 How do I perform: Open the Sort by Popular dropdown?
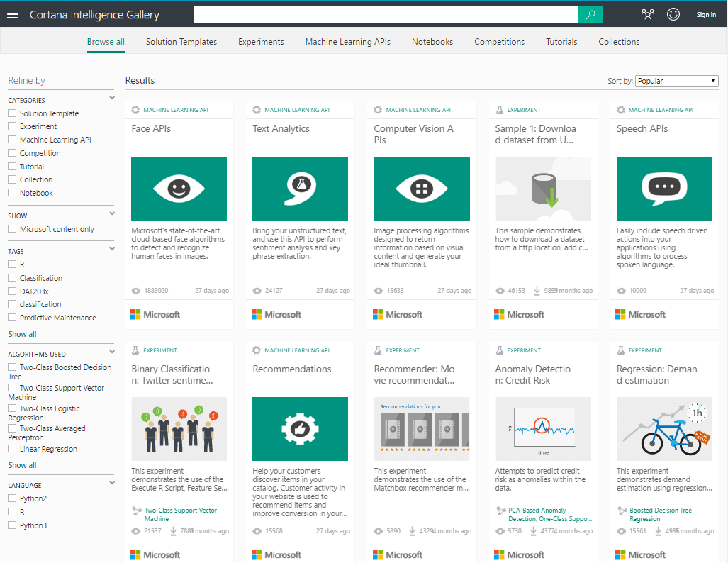pos(677,81)
